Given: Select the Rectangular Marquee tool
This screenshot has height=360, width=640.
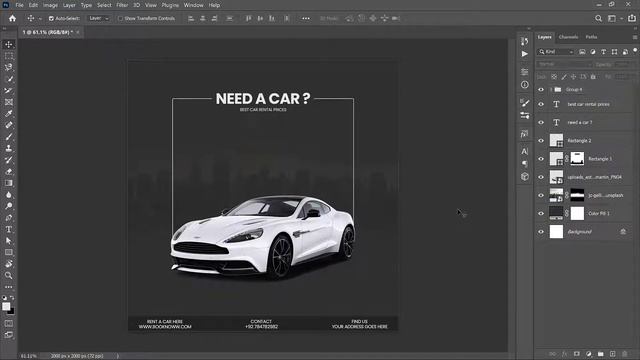Looking at the screenshot, I should [9, 56].
